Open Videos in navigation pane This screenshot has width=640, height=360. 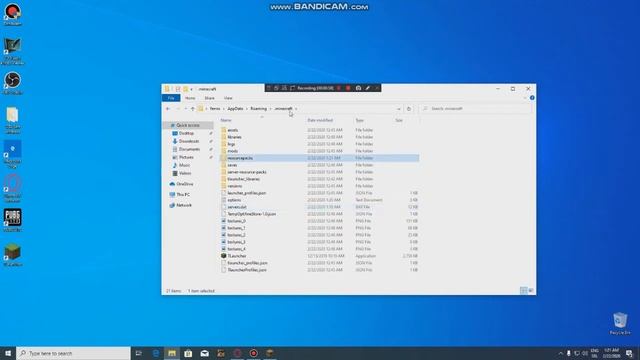tap(185, 173)
